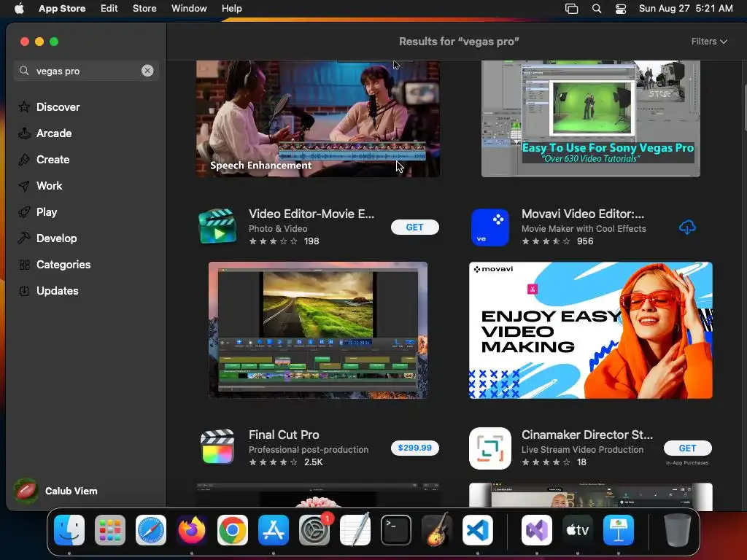
Task: Open the Apple menu
Action: pos(19,8)
